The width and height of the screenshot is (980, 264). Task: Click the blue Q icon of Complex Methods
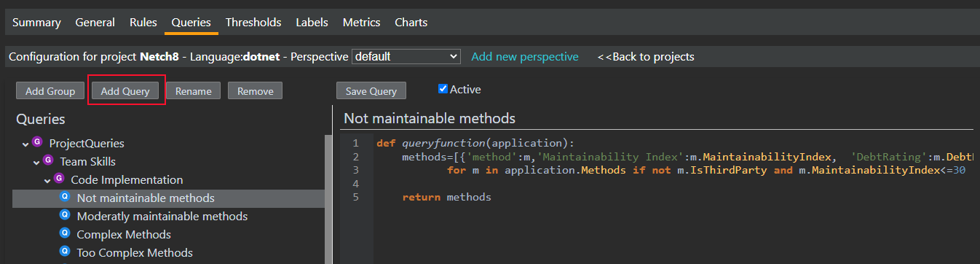pos(64,233)
